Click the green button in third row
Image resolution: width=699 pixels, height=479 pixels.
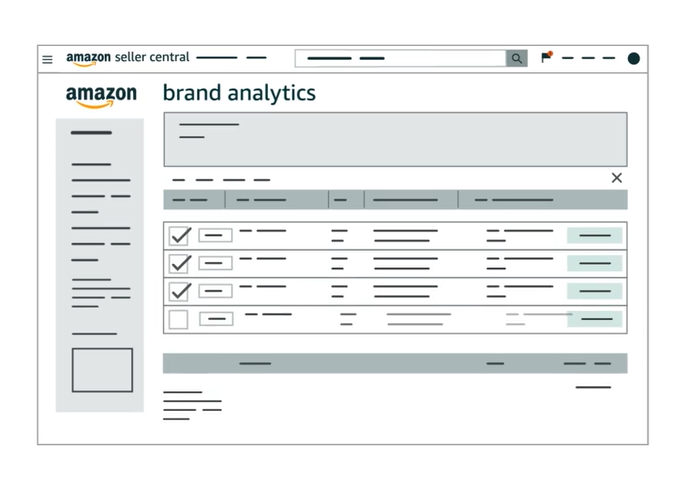click(595, 291)
